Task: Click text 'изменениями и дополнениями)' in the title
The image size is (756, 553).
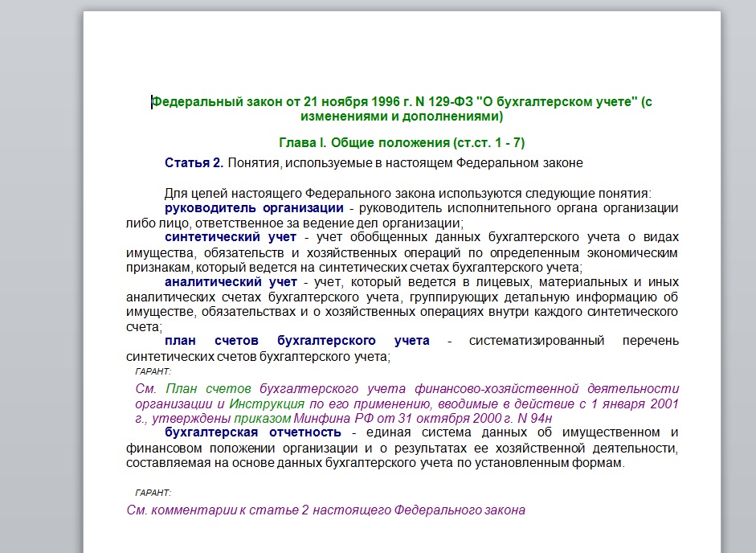Action: tap(402, 117)
